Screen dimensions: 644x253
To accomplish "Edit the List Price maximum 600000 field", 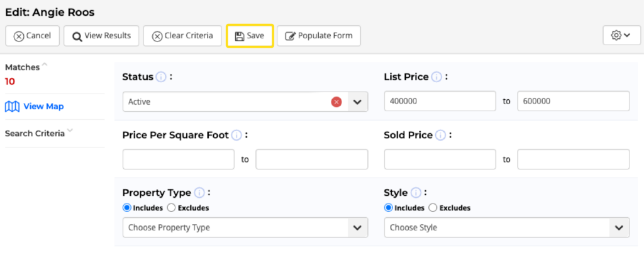I will (574, 101).
